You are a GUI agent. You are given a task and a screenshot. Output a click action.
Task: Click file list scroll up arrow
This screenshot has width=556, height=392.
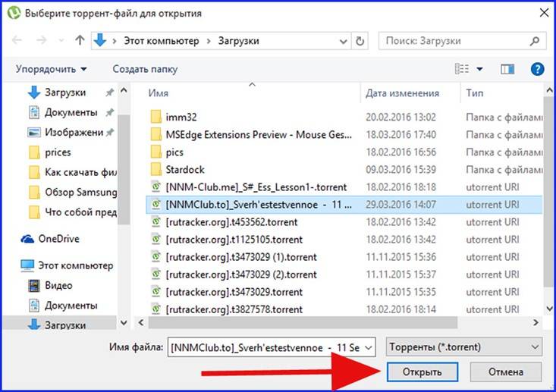(x=550, y=91)
